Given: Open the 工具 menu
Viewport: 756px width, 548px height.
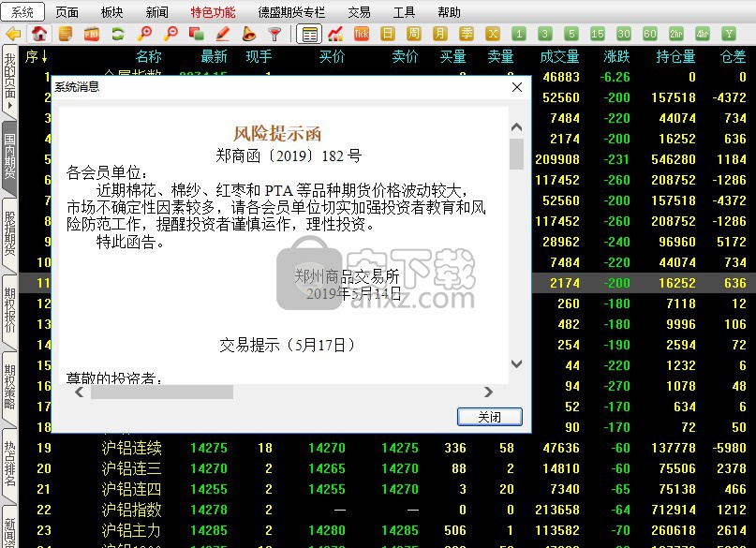Looking at the screenshot, I should (x=404, y=12).
